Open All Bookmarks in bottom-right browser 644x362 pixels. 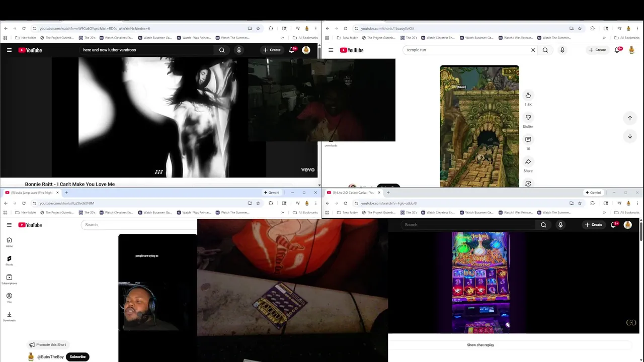coord(627,212)
